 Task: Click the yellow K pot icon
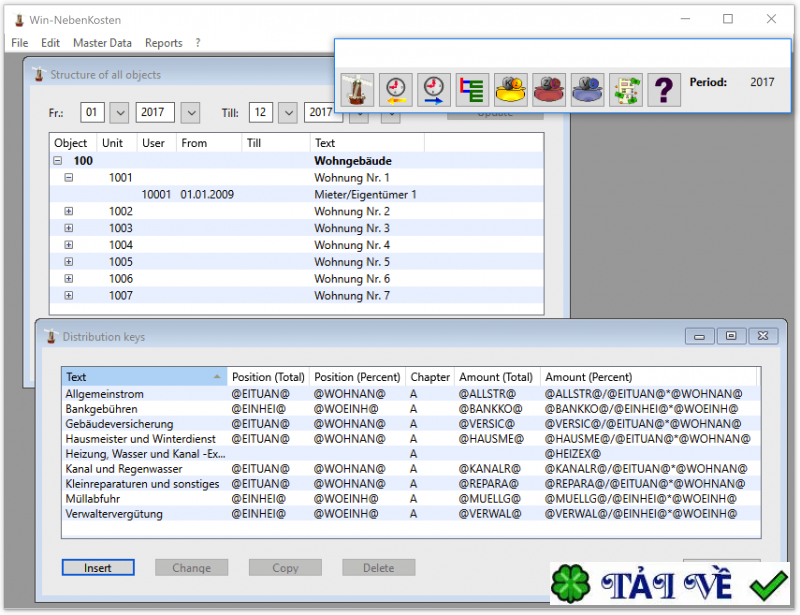511,90
